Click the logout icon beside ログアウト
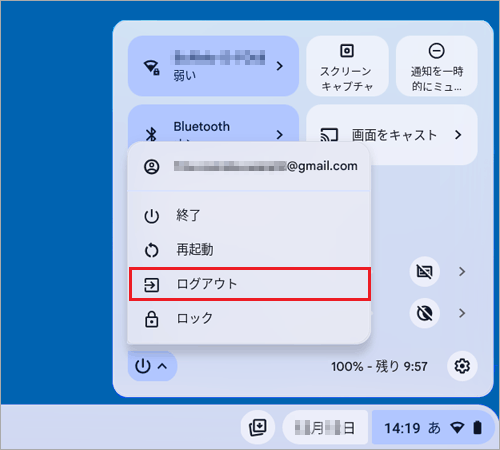 click(x=151, y=285)
